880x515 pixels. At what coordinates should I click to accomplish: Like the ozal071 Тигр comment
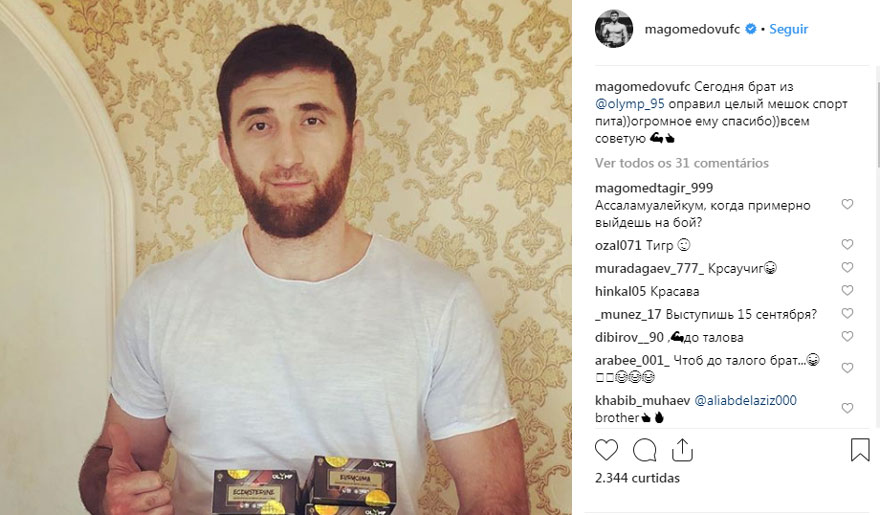coord(847,244)
